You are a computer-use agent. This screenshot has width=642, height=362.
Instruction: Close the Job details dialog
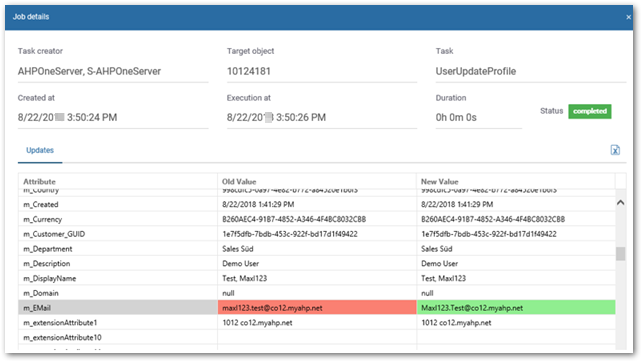tap(628, 17)
